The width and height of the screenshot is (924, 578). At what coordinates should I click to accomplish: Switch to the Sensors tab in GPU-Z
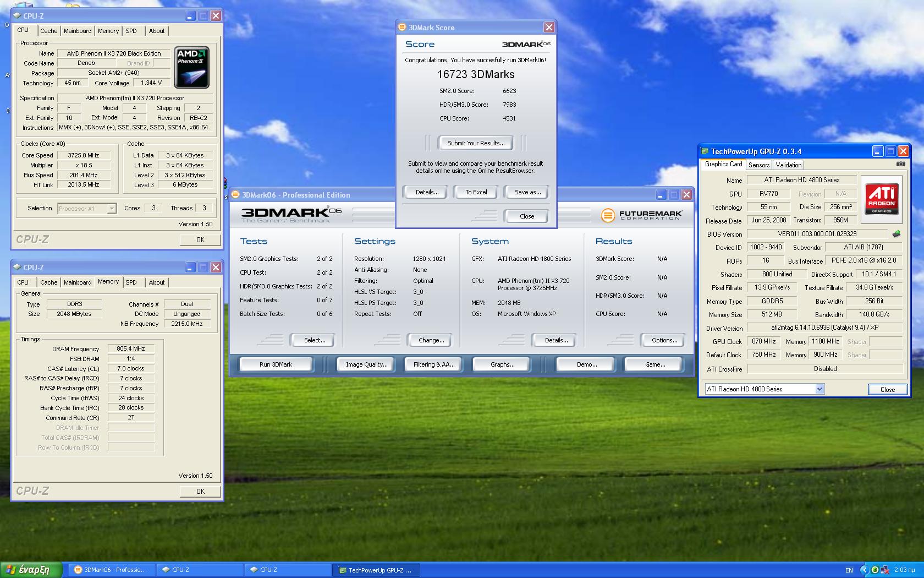(x=759, y=165)
